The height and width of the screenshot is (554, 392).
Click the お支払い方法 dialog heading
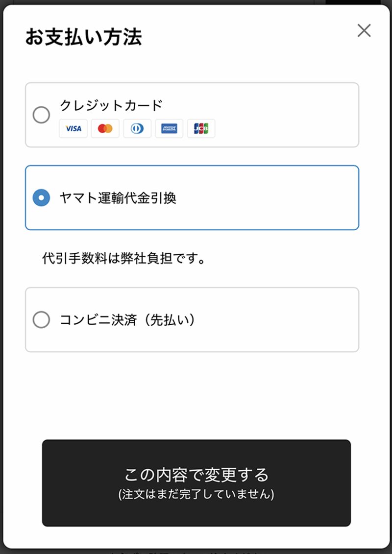[x=83, y=38]
